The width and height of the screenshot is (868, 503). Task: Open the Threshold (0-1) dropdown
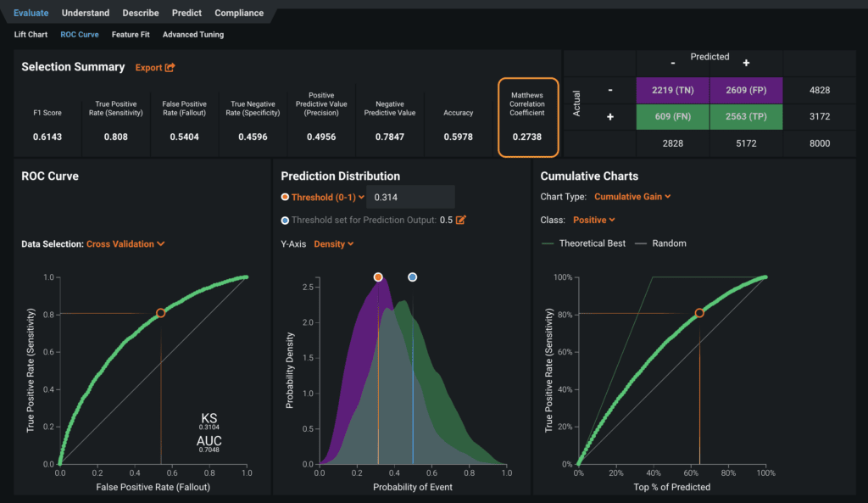click(328, 197)
